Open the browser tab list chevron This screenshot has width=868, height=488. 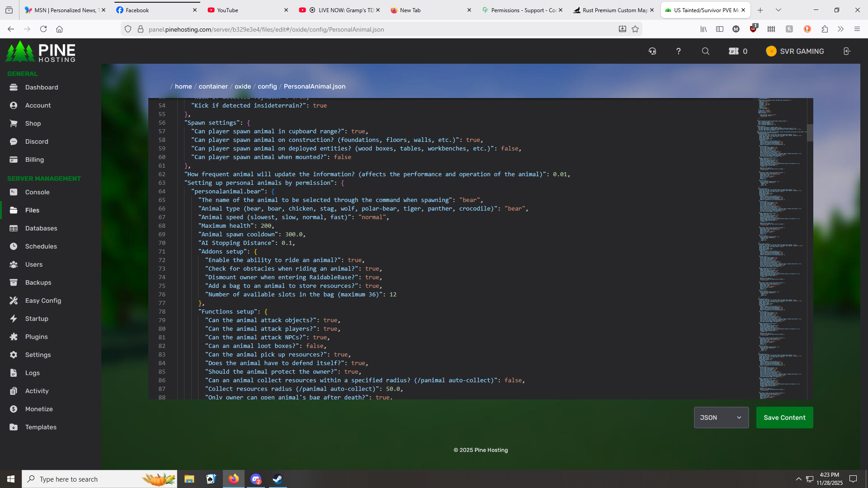[778, 10]
